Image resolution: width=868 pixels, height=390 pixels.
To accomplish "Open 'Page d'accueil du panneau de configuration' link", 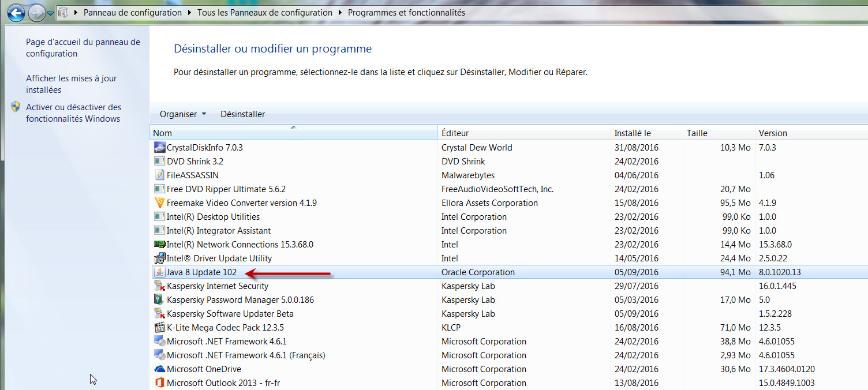I will 83,48.
